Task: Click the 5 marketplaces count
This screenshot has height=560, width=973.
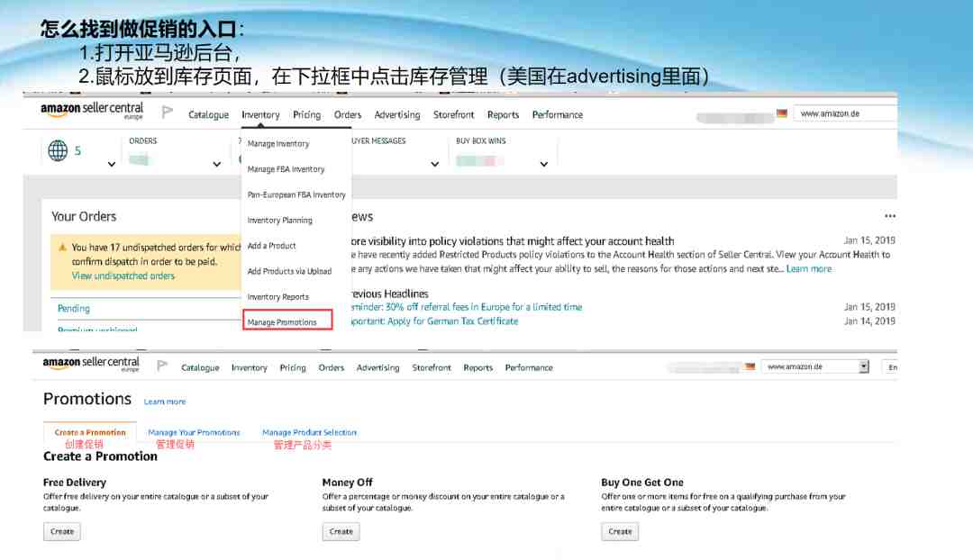Action: coord(77,150)
